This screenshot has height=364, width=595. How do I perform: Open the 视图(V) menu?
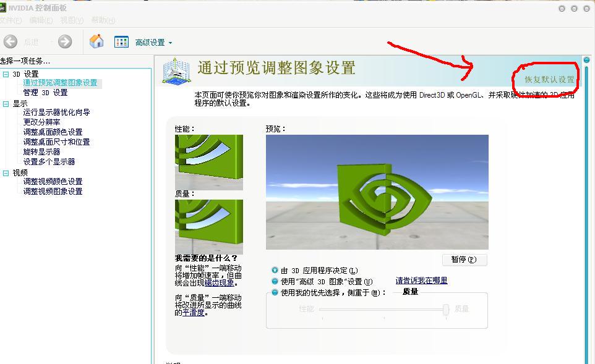pyautogui.click(x=72, y=20)
